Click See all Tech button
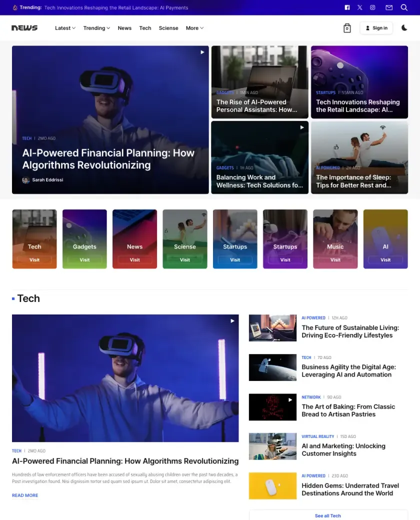 [328, 515]
